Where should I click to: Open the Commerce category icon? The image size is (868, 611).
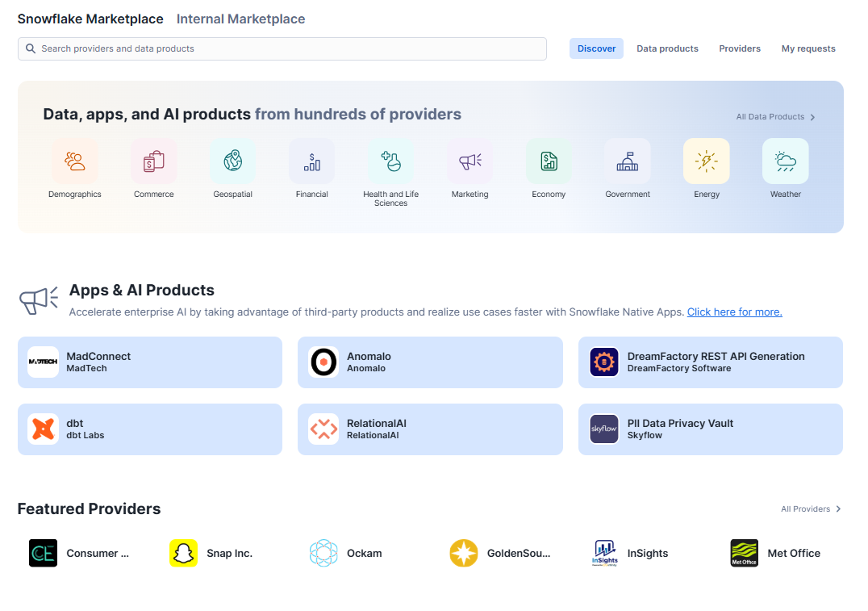153,161
